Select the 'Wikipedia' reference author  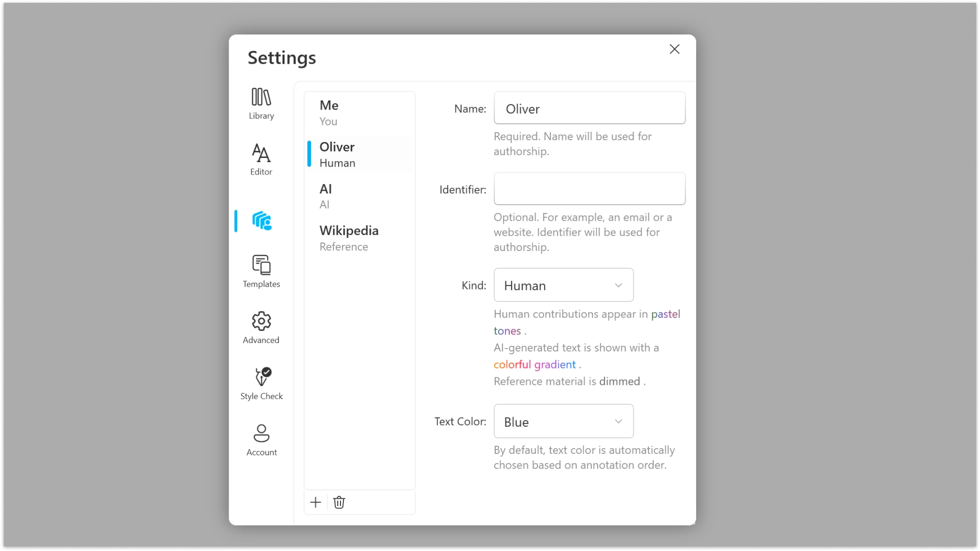tap(359, 237)
